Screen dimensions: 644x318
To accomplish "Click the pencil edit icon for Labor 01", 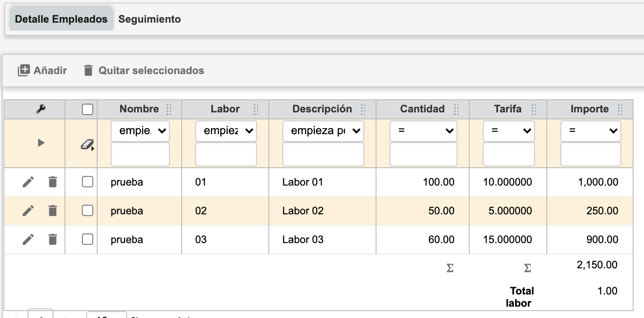I will point(28,182).
